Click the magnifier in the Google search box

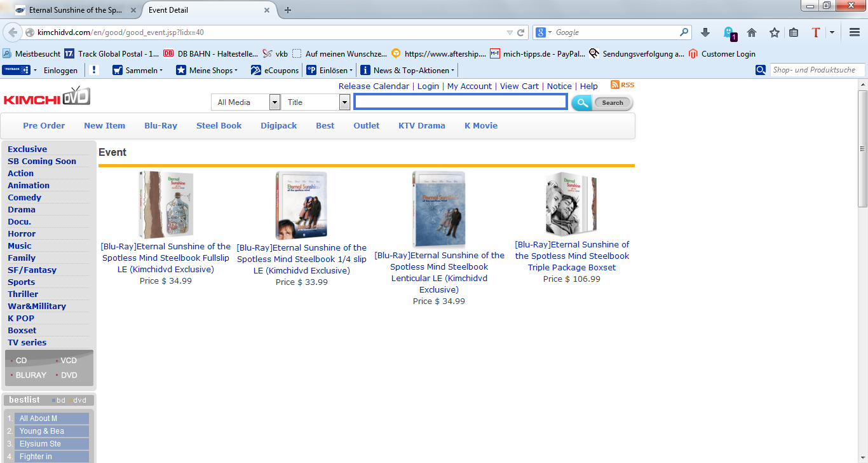pyautogui.click(x=684, y=32)
